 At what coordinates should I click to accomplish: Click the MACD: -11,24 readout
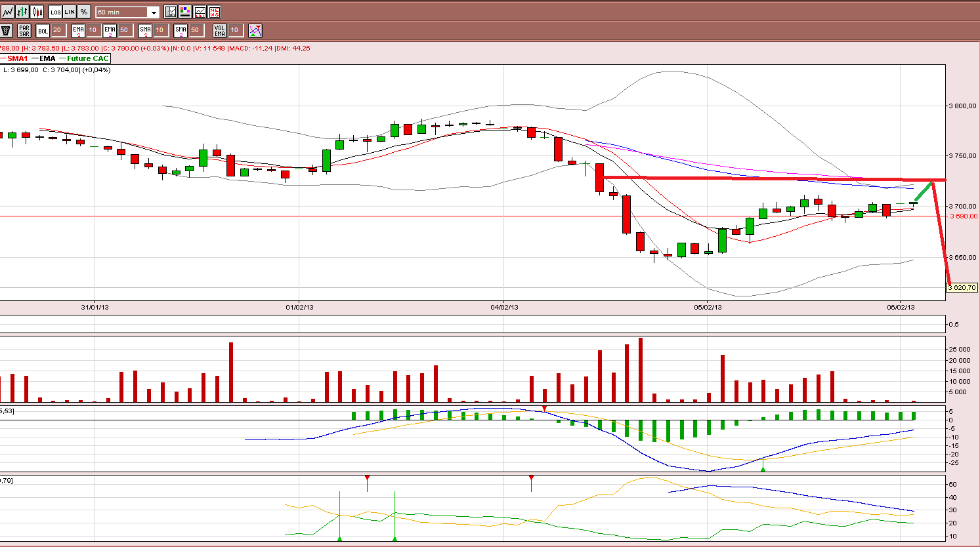click(x=250, y=48)
